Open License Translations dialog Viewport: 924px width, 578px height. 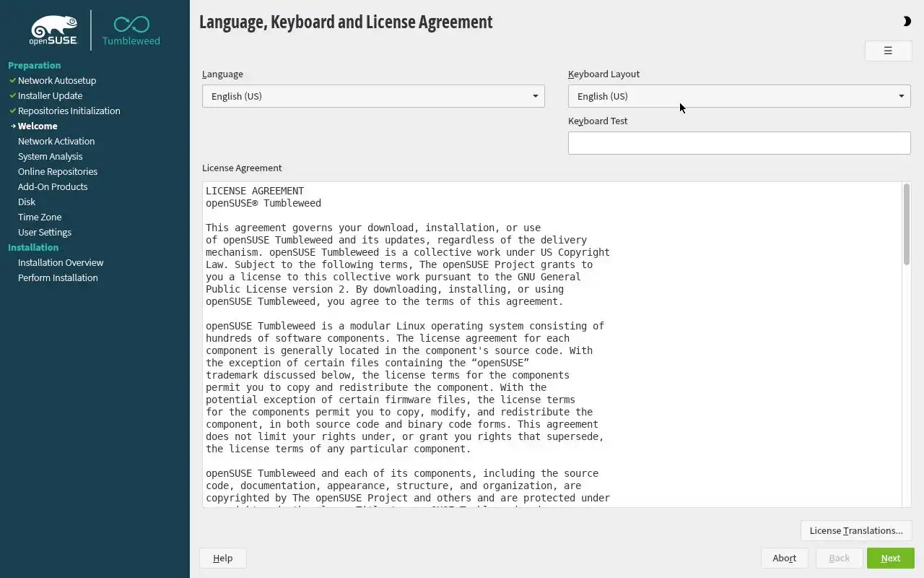coord(856,530)
